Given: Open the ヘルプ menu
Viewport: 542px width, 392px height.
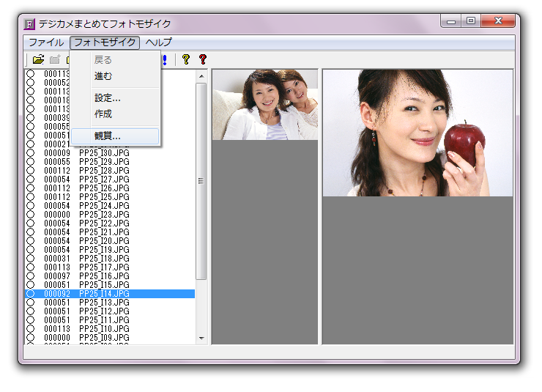Looking at the screenshot, I should [x=159, y=42].
